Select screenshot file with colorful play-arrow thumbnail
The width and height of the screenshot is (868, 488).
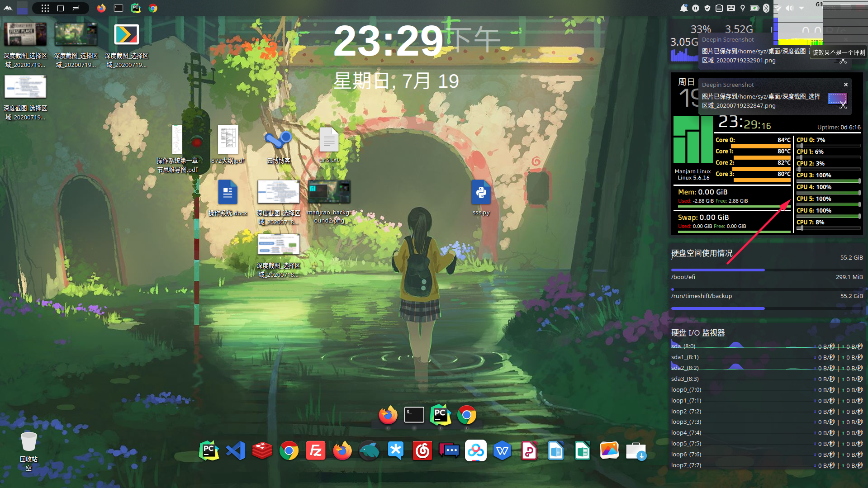pos(126,34)
